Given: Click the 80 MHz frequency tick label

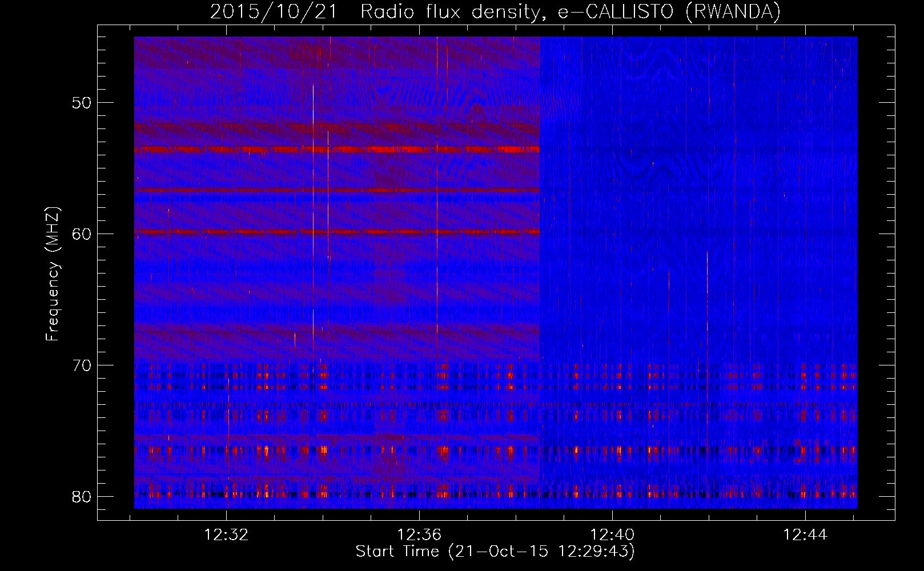Looking at the screenshot, I should 82,497.
